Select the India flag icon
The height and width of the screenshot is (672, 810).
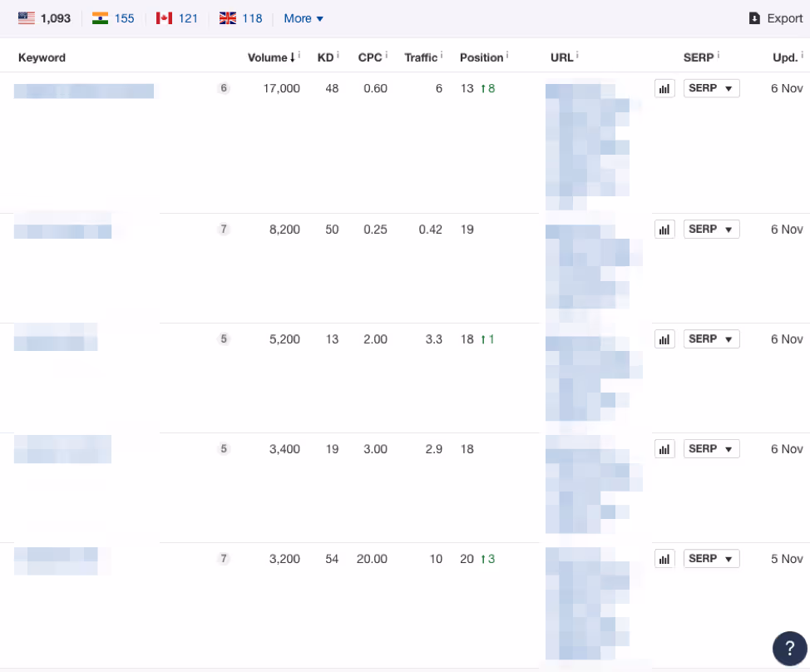[x=101, y=18]
